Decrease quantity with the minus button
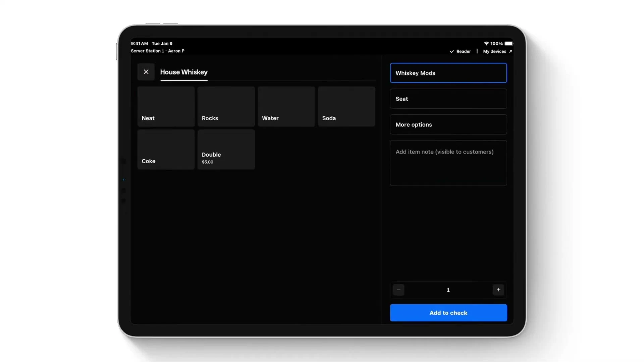Screen dimensions: 644x362 click(398, 290)
